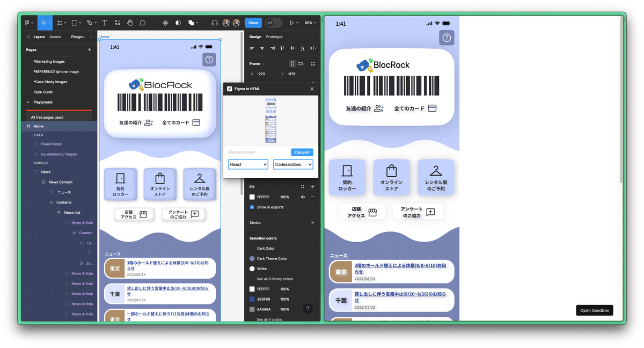This screenshot has height=348, width=644.
Task: Select the Pen tool
Action: [x=90, y=23]
